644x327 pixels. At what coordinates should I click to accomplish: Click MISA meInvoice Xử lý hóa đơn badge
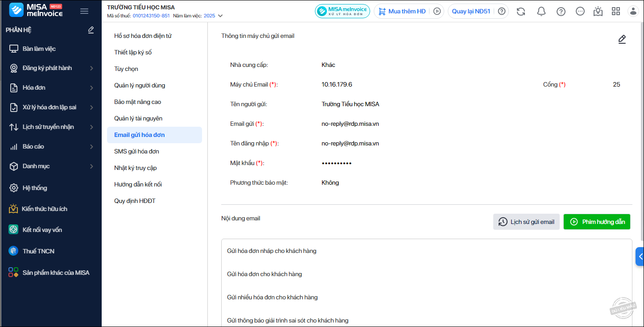[x=343, y=11]
